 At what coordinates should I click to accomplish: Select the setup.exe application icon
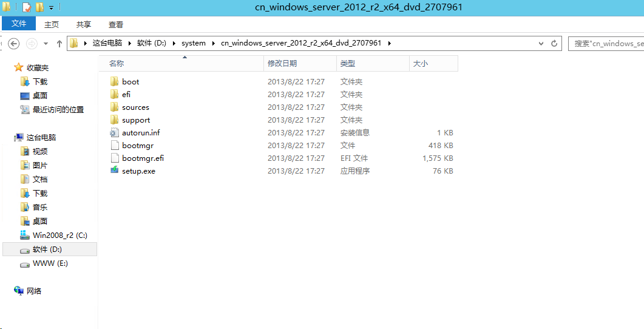(x=114, y=171)
